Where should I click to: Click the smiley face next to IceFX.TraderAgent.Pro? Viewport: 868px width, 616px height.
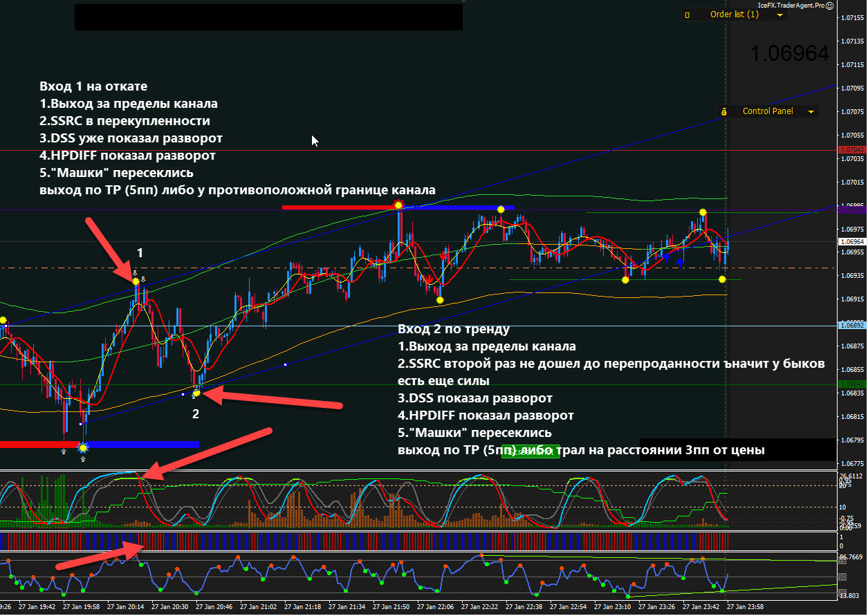829,5
